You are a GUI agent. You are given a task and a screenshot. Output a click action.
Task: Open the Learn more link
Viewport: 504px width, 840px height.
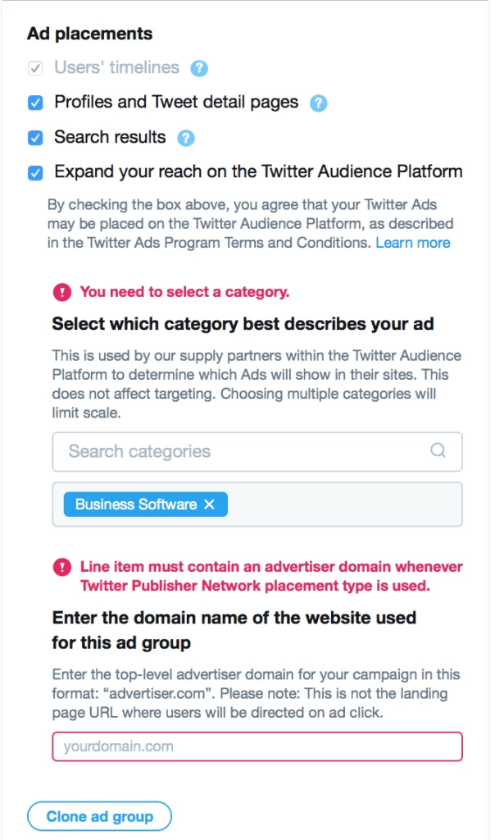[412, 243]
